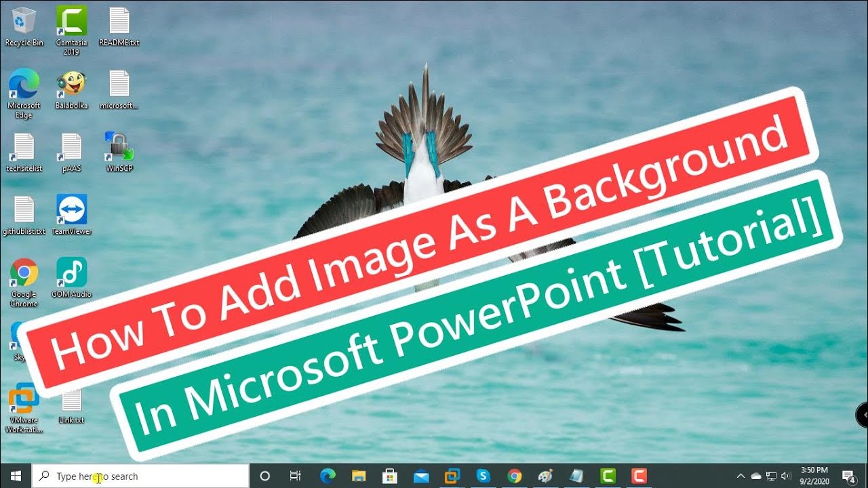The width and height of the screenshot is (868, 488).
Task: Select the README.txt file on the desktop
Action: [x=119, y=26]
